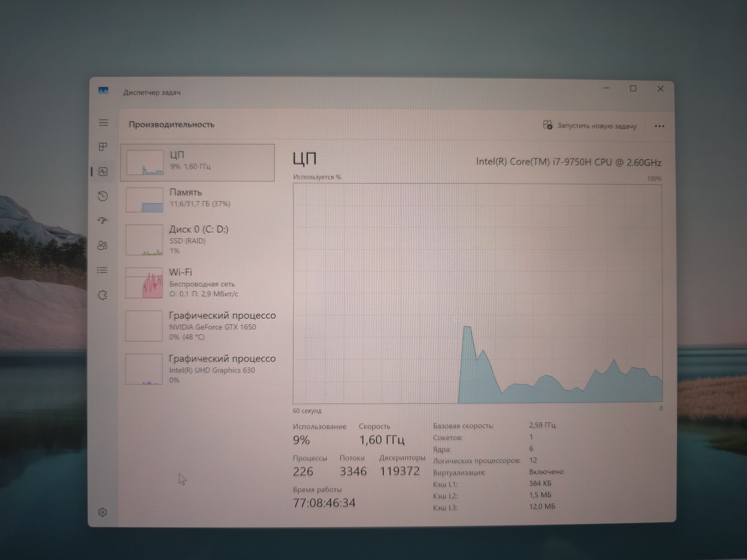Click 'Запустить новую задачу' button

point(590,125)
